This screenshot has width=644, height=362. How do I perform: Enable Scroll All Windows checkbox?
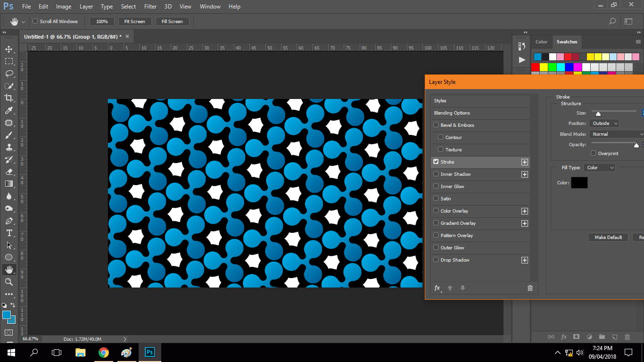click(x=35, y=21)
